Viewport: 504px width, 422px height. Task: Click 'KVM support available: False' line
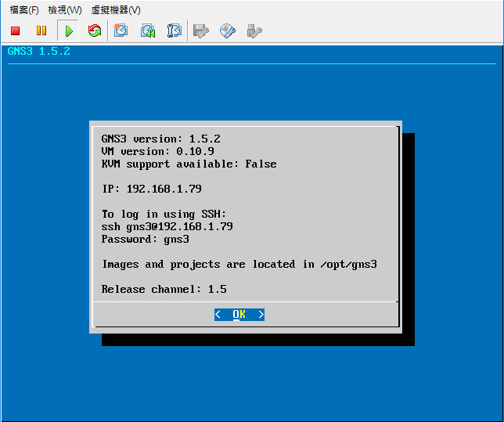click(189, 164)
